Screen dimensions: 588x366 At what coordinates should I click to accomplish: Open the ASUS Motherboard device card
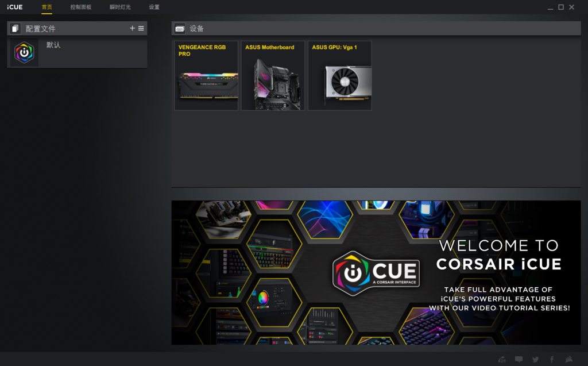click(x=273, y=75)
